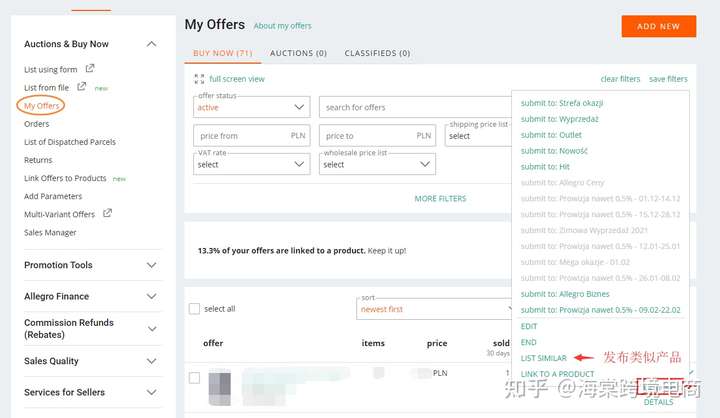Expand the Sales Quality section
The image size is (720, 418).
tap(152, 362)
